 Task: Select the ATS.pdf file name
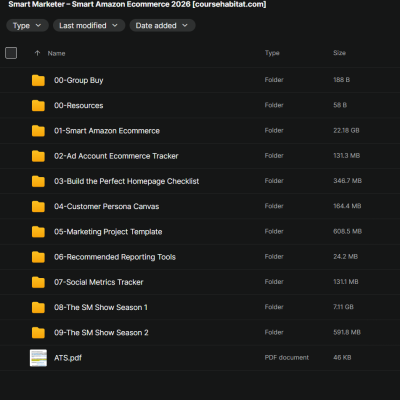pyautogui.click(x=68, y=358)
